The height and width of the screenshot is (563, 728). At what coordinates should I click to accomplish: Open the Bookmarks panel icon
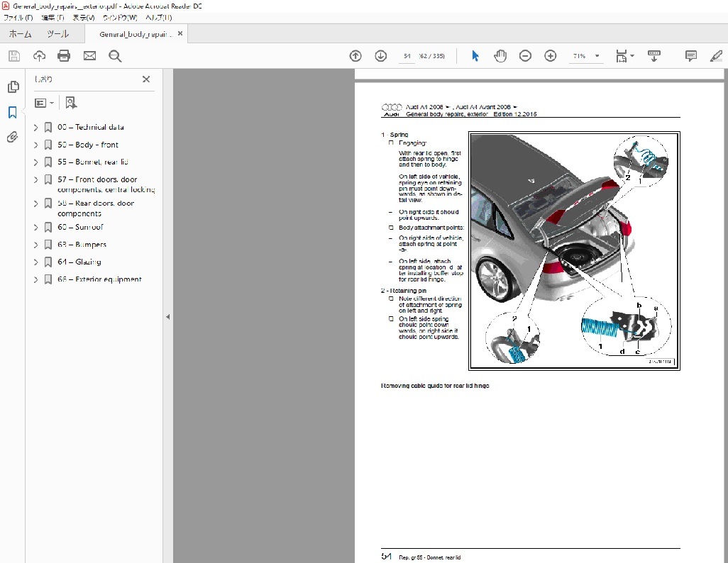13,112
